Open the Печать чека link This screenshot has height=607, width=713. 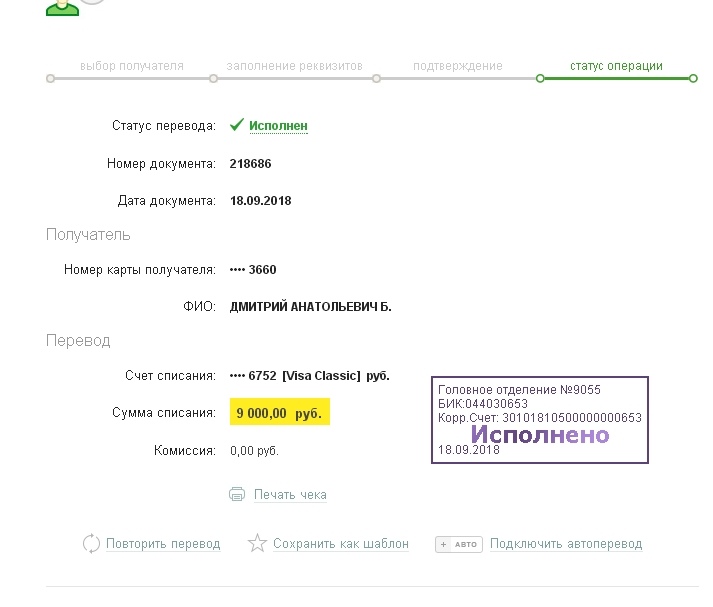[290, 494]
